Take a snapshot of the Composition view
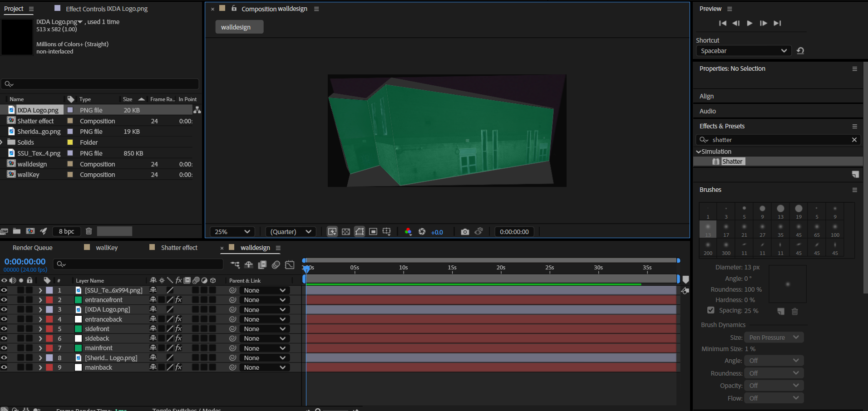Screen dimensions: 868x411 click(x=465, y=231)
